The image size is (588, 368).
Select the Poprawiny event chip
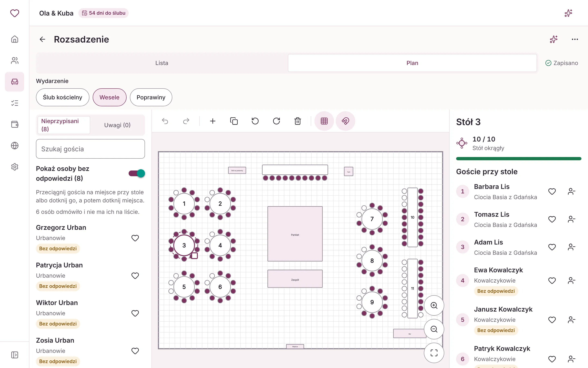point(151,97)
